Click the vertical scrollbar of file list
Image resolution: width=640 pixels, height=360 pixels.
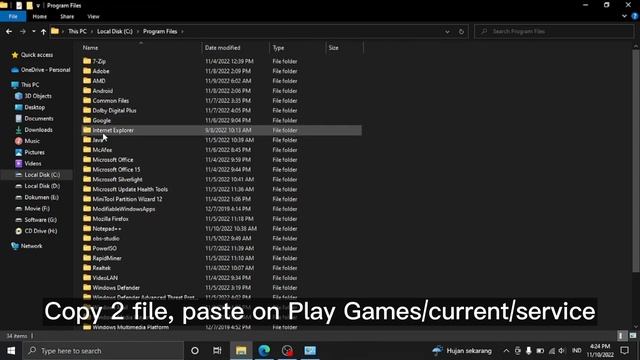pos(636,160)
